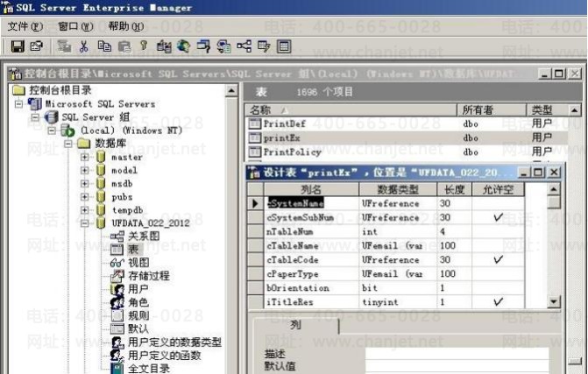The width and height of the screenshot is (588, 374).
Task: Select 用户定义的数据类型 node
Action: (174, 342)
